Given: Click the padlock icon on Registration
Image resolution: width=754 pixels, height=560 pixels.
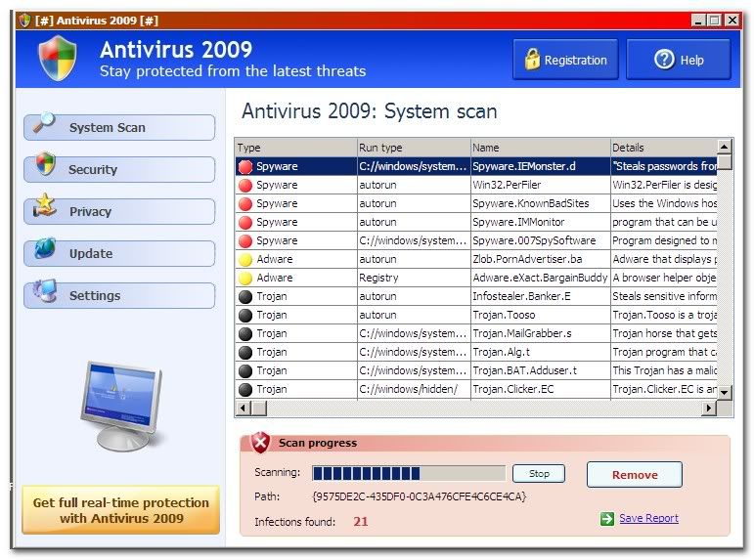Looking at the screenshot, I should [x=532, y=60].
